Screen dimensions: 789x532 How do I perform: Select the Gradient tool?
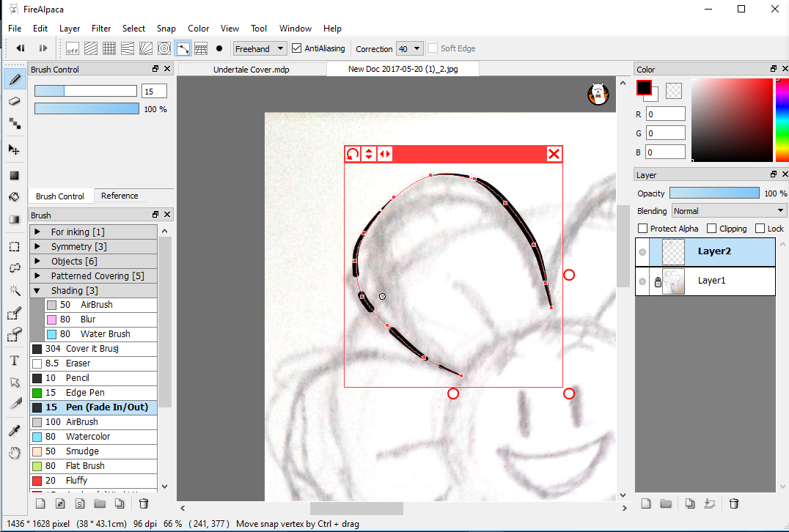point(15,219)
